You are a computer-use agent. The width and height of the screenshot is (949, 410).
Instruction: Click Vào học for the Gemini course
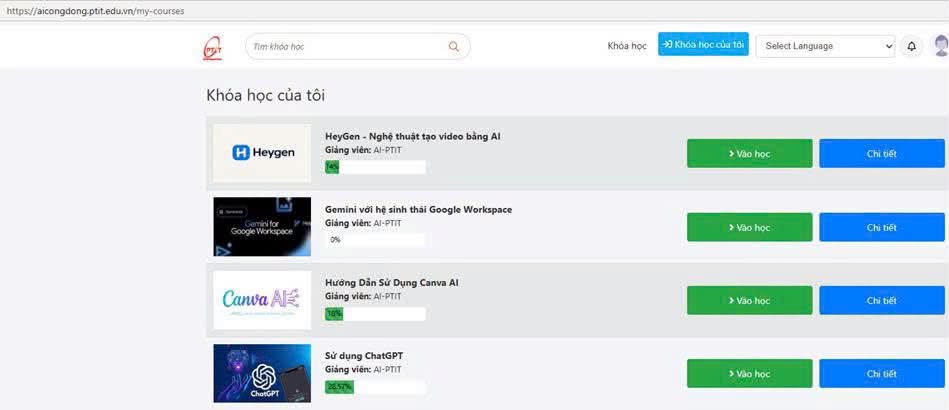pos(749,228)
